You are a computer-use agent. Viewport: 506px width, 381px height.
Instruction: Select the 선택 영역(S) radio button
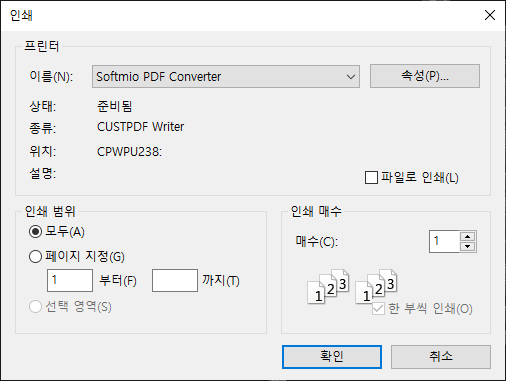35,307
